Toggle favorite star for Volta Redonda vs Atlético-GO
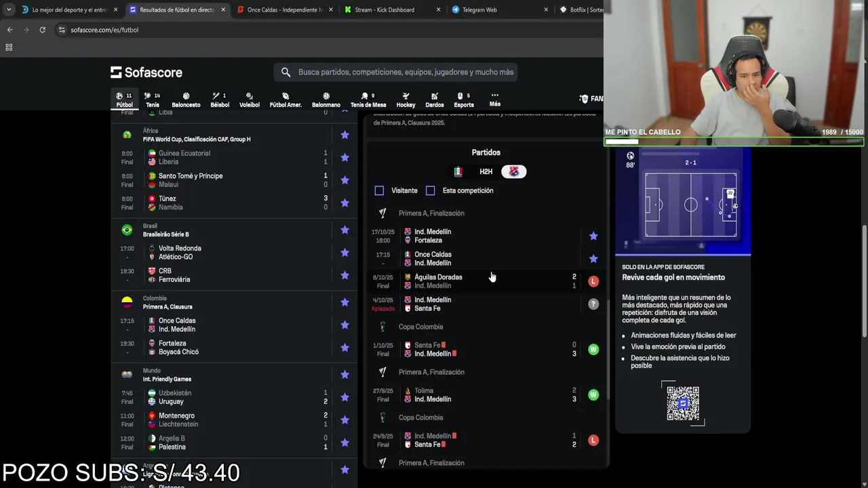868x488 pixels. [344, 253]
